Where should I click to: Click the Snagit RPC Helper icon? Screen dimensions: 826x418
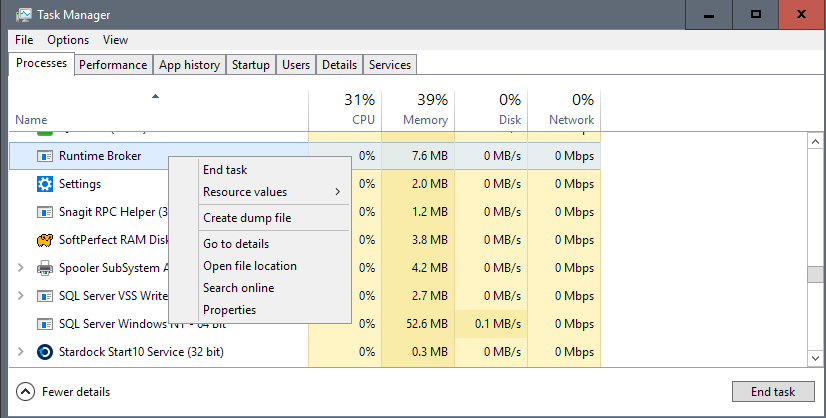tap(45, 212)
